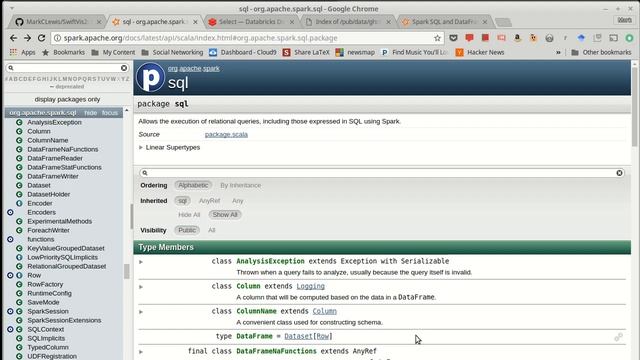Open the Apps grid in bookmarks bar
This screenshot has height=360, width=640.
22,52
